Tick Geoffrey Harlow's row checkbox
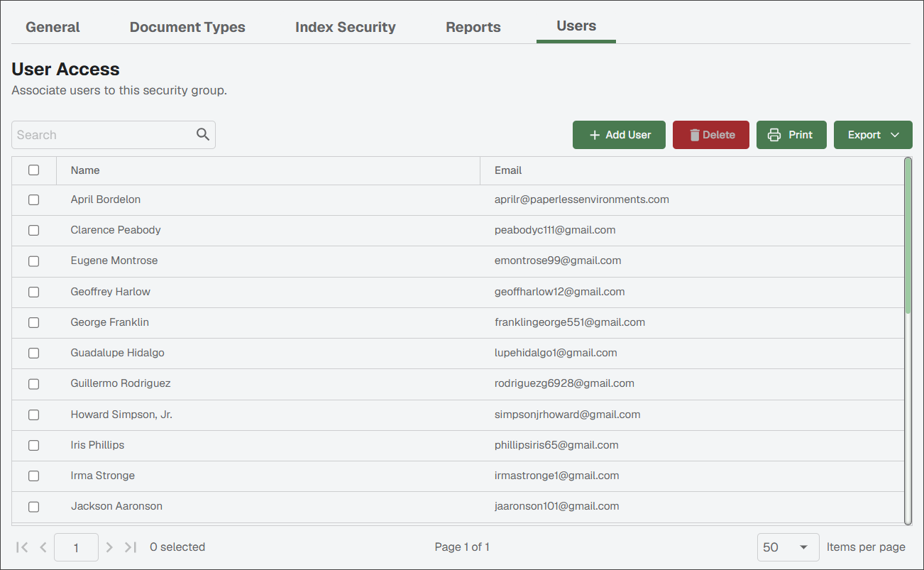 click(33, 292)
